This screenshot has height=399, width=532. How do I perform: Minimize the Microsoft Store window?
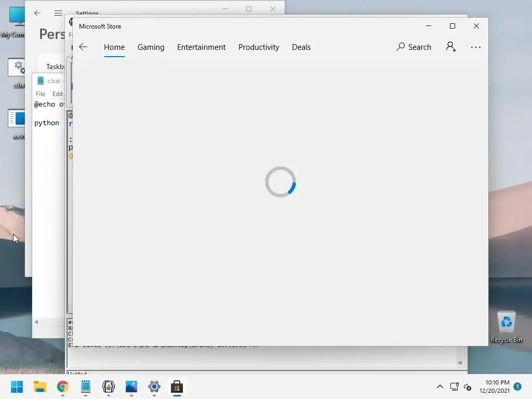point(429,26)
